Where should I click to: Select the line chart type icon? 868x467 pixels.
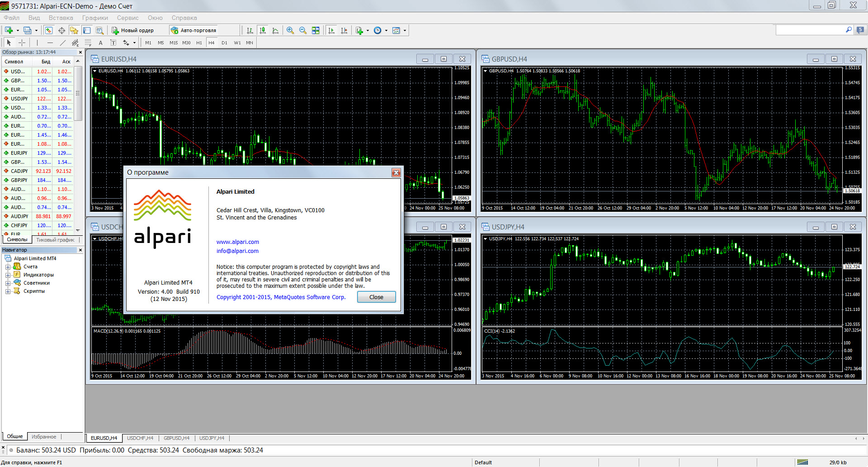[x=275, y=30]
